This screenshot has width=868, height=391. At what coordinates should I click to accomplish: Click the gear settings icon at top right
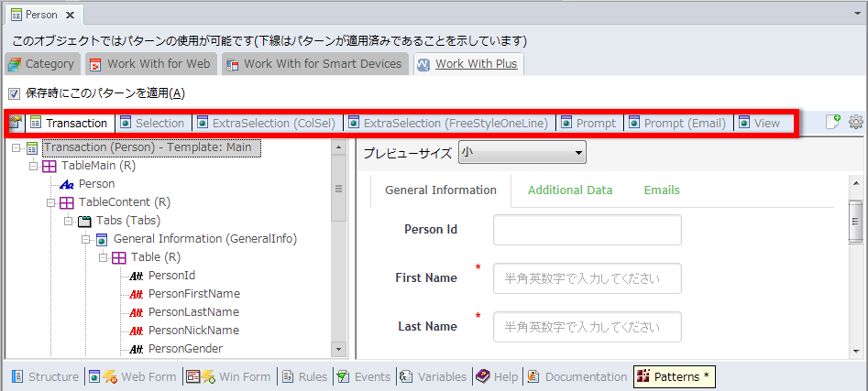856,122
